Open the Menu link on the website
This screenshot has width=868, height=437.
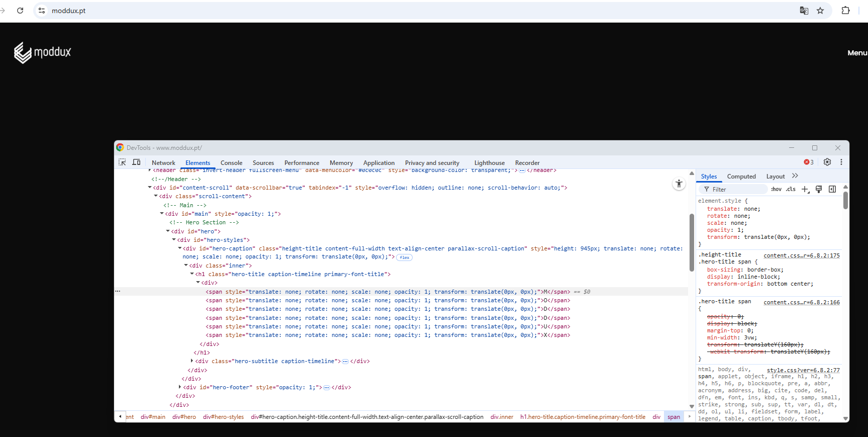click(857, 53)
